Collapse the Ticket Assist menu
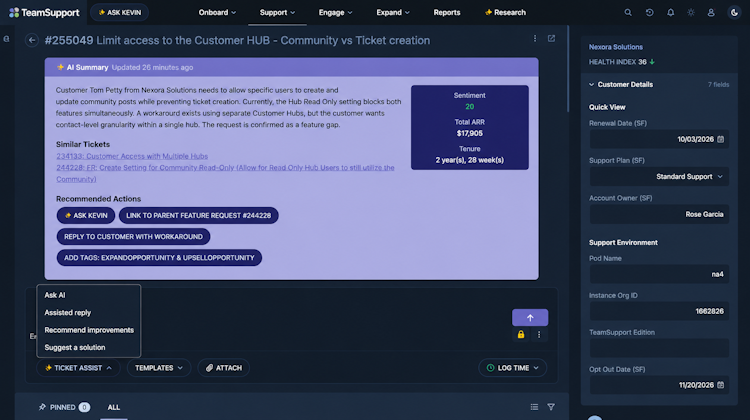This screenshot has width=750, height=420. (x=78, y=368)
